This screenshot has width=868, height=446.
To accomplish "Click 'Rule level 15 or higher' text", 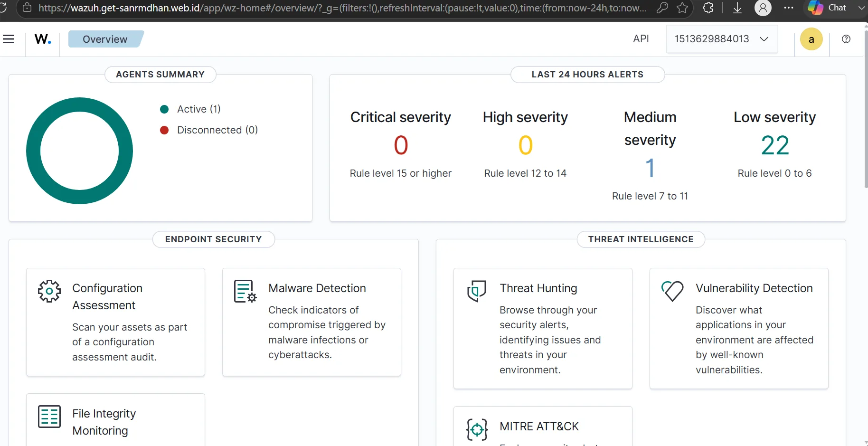I will coord(401,173).
